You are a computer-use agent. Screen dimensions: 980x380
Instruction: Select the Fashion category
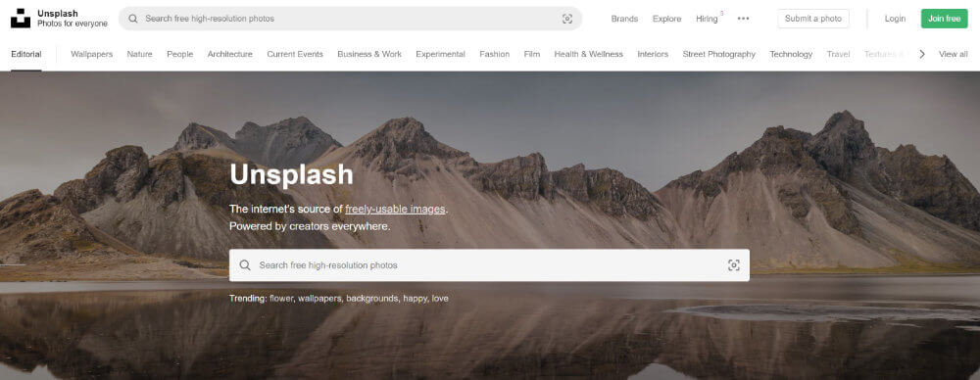494,55
